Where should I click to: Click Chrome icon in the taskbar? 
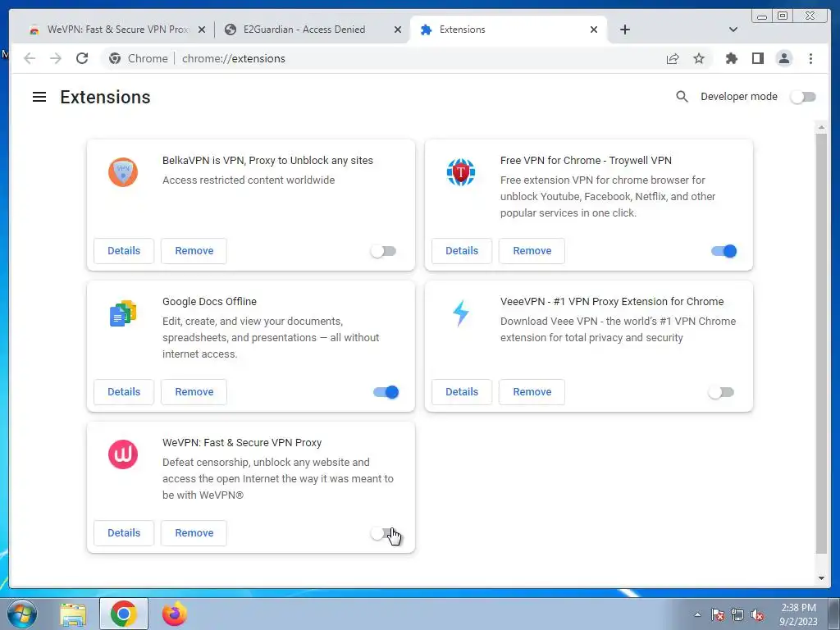pos(123,614)
